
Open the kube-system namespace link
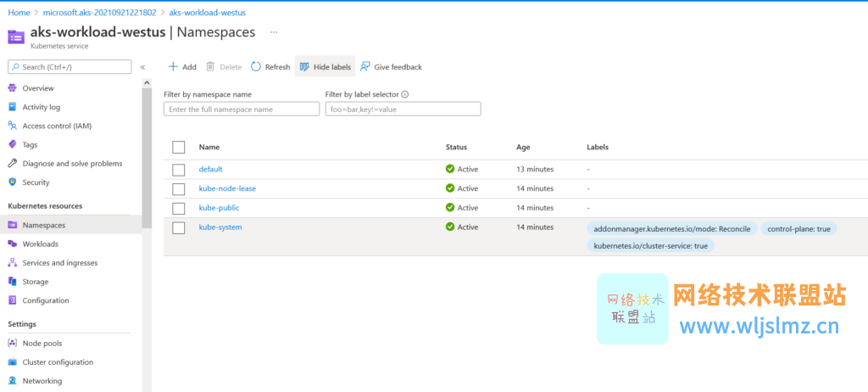click(220, 227)
